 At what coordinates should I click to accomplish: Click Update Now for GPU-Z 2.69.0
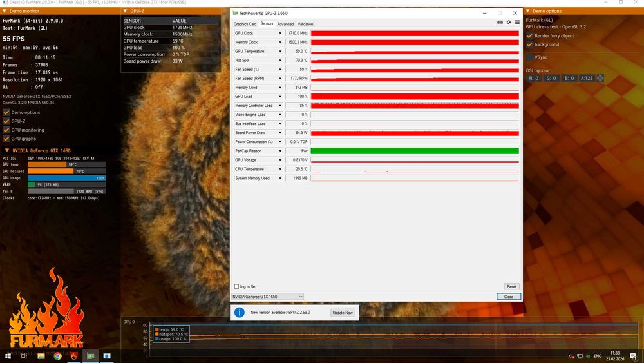(343, 313)
